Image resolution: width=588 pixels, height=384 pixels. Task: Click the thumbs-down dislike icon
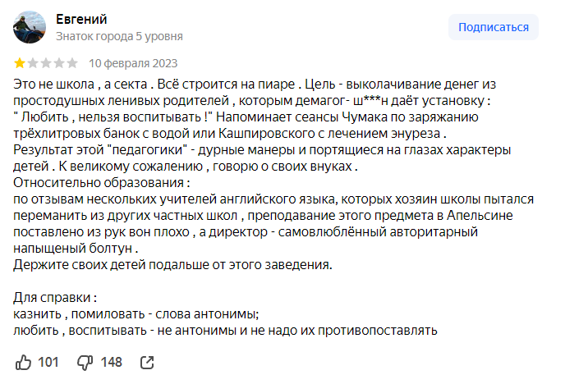[85, 362]
